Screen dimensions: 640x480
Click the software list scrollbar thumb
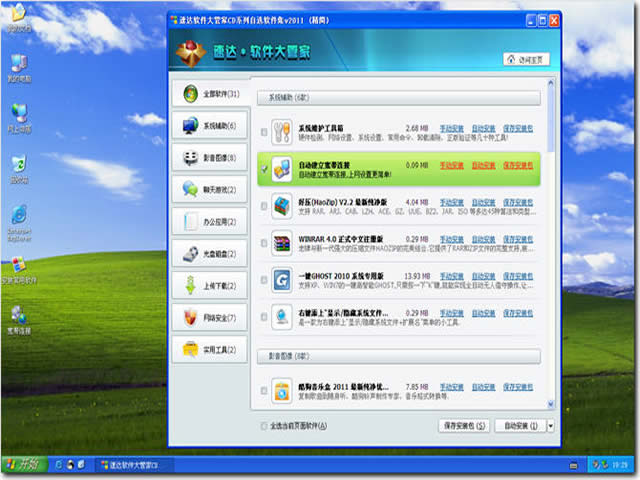point(551,118)
